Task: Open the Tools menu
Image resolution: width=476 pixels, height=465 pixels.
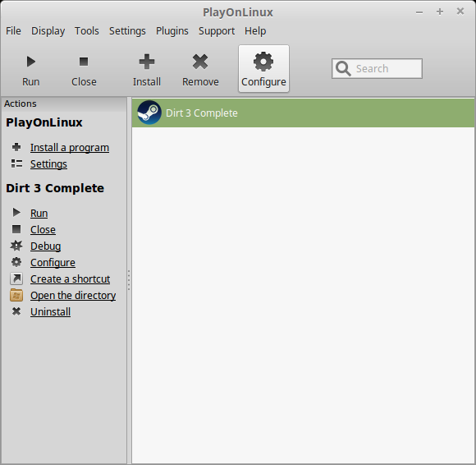Action: 87,31
